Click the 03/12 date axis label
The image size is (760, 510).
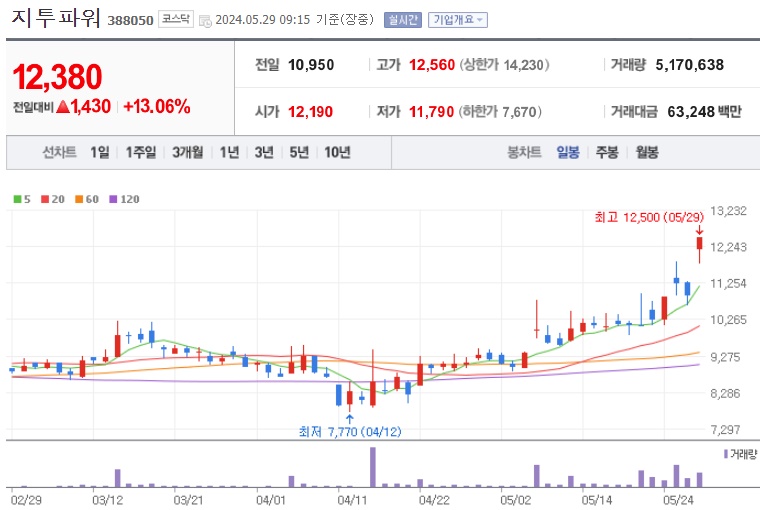(107, 500)
